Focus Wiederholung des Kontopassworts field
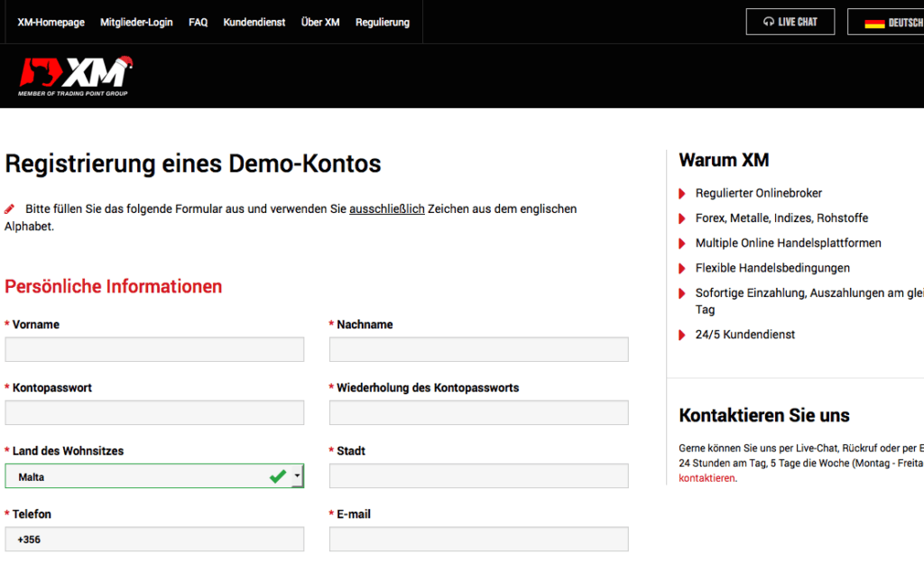 [478, 412]
